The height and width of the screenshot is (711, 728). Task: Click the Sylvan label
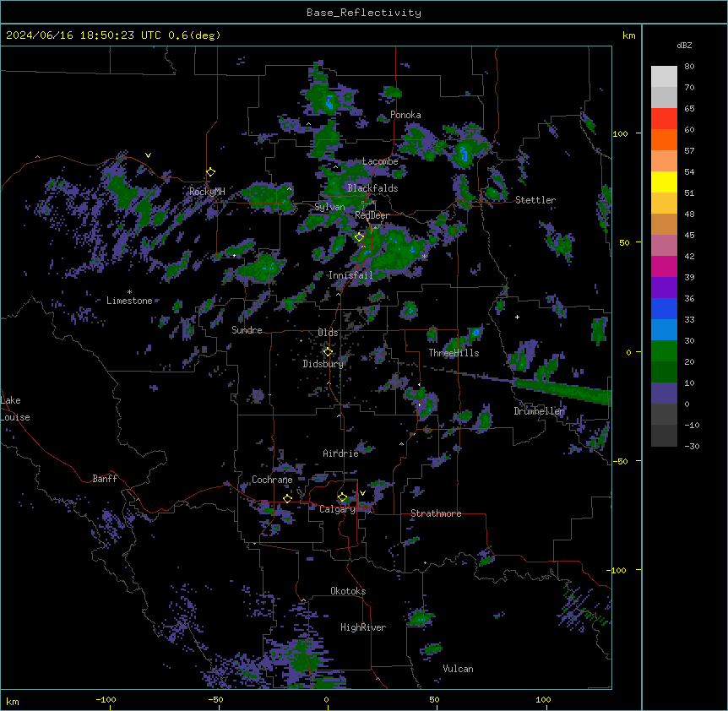point(329,207)
